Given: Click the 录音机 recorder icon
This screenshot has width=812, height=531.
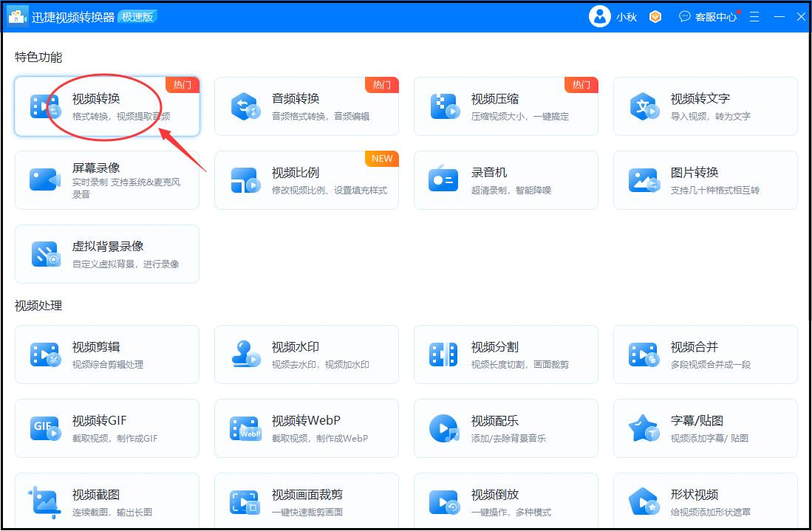Looking at the screenshot, I should coord(443,179).
